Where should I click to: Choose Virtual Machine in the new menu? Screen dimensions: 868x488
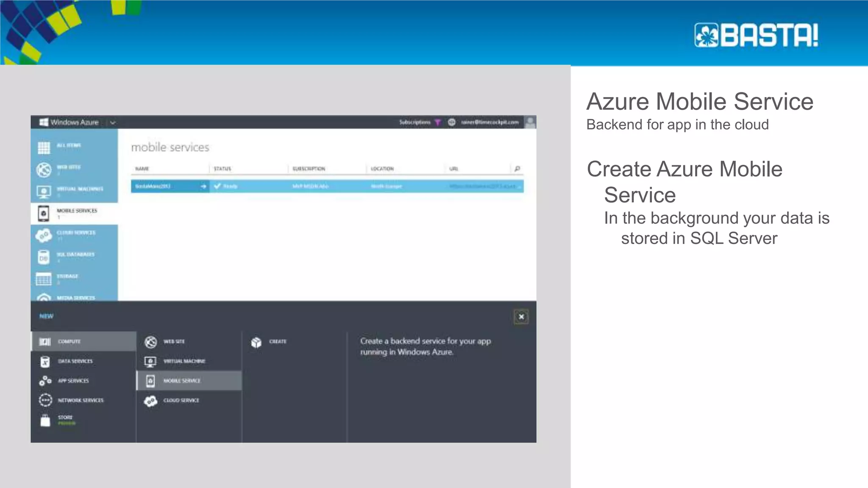(189, 361)
